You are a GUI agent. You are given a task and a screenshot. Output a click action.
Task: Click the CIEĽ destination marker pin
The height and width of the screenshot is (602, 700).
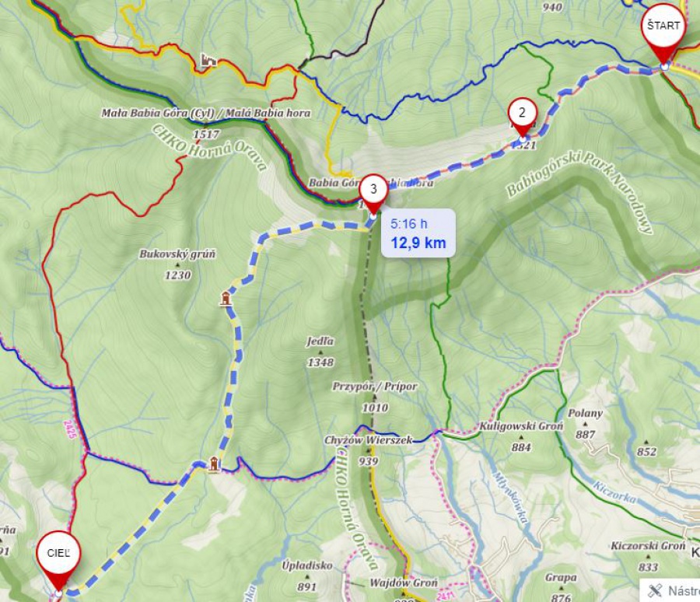(58, 562)
